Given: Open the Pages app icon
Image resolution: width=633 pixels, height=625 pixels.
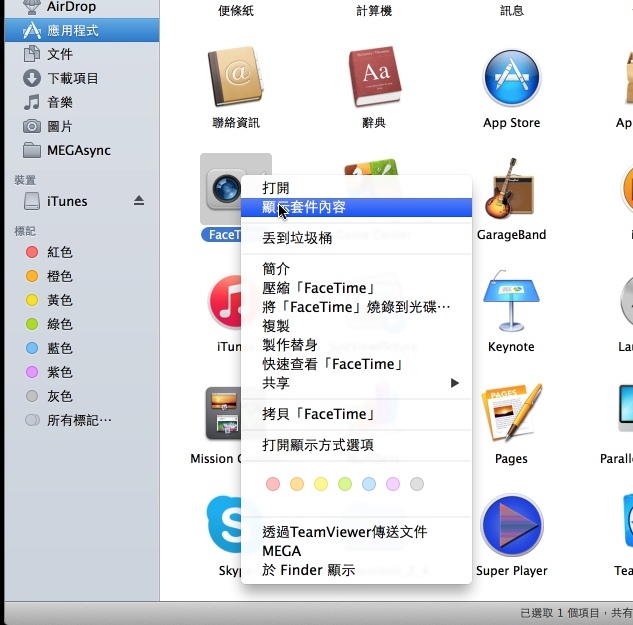Looking at the screenshot, I should 512,413.
